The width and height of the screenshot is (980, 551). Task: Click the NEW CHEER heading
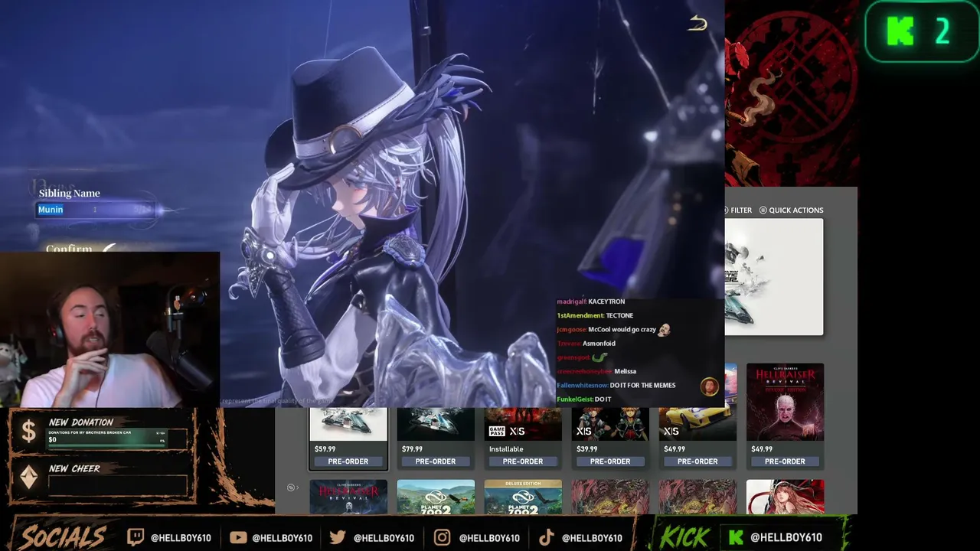coord(74,468)
